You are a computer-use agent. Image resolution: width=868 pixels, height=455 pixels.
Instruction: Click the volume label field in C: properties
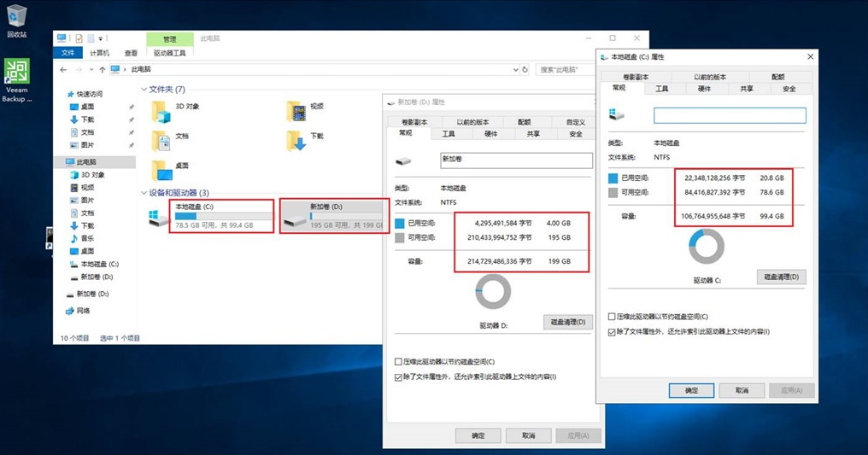point(730,115)
